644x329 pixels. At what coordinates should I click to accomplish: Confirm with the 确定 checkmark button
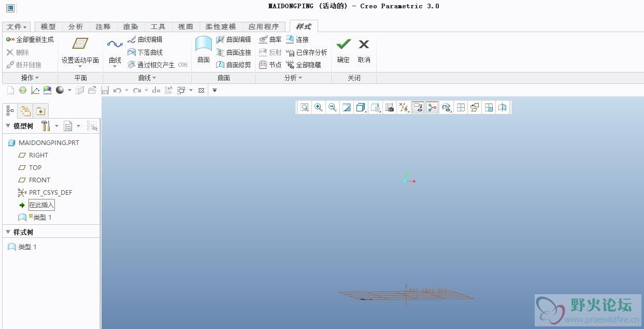344,50
